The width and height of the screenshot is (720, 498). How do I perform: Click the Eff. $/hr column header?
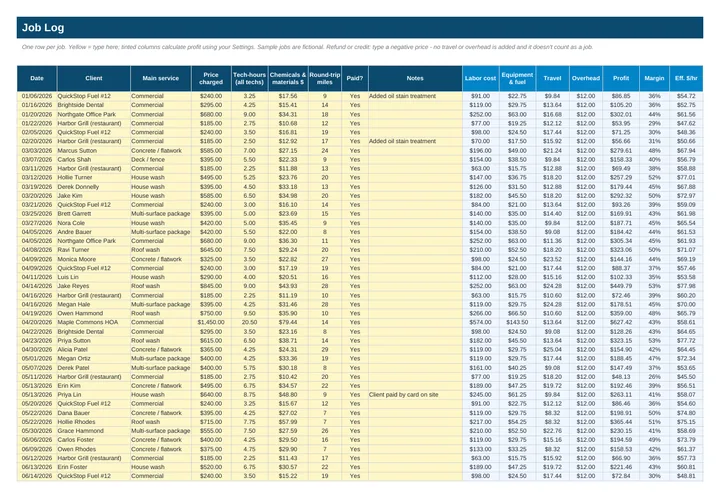click(686, 78)
